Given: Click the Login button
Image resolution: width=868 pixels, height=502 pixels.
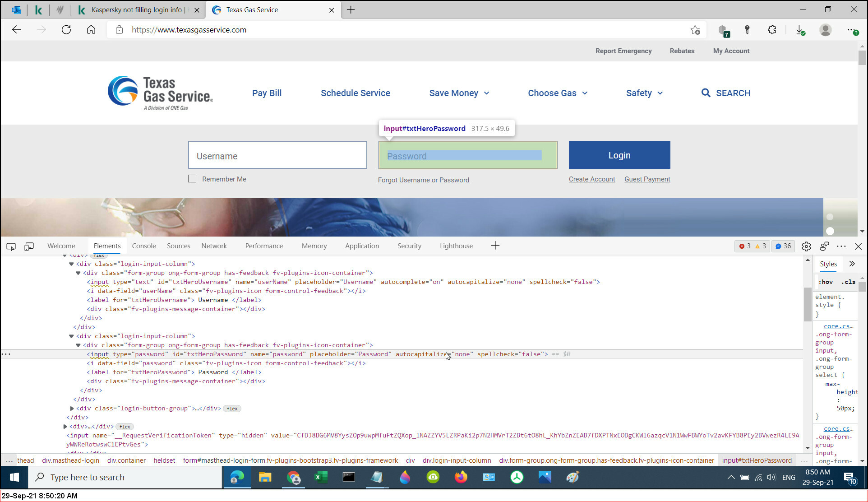Looking at the screenshot, I should click(619, 155).
